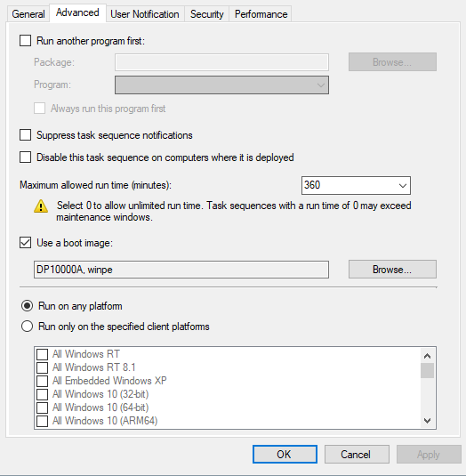The width and height of the screenshot is (466, 476).
Task: Enable Run another program first checkbox
Action: (x=25, y=41)
